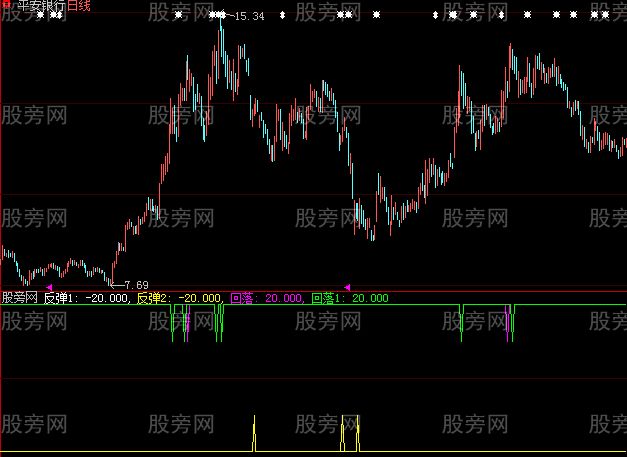Select the 反弹1 indicator value label
627x457 pixels.
(x=86, y=298)
